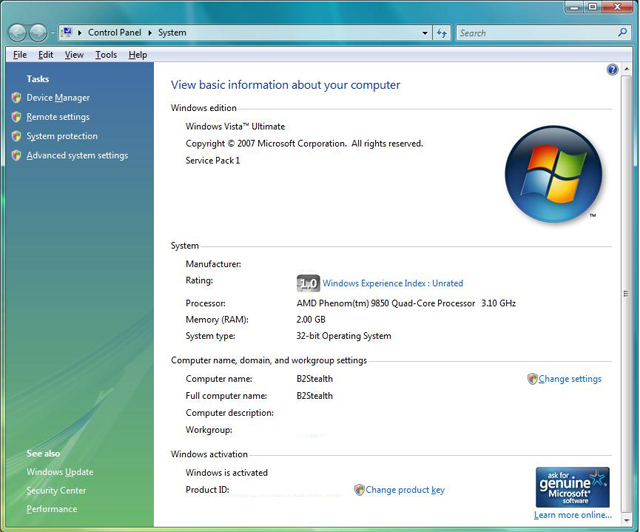This screenshot has height=532, width=640.
Task: Click inside the Search input field
Action: [x=535, y=33]
